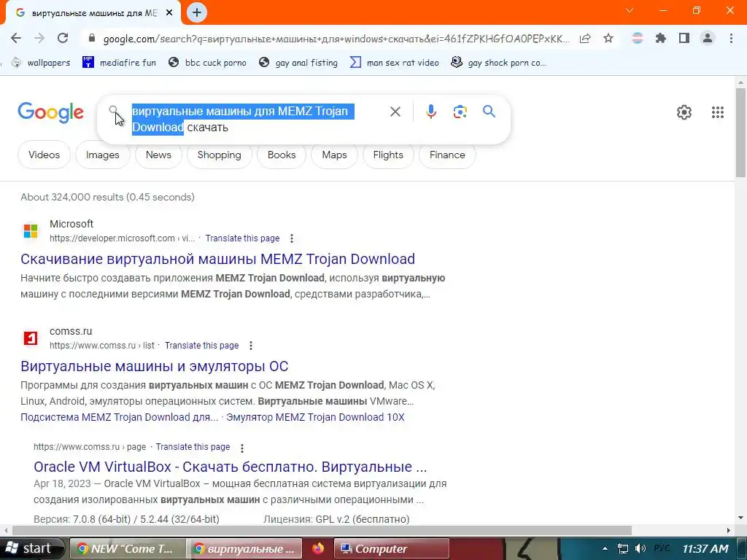This screenshot has width=747, height=560.
Task: Open the mediafire fun bookmark
Action: [119, 63]
